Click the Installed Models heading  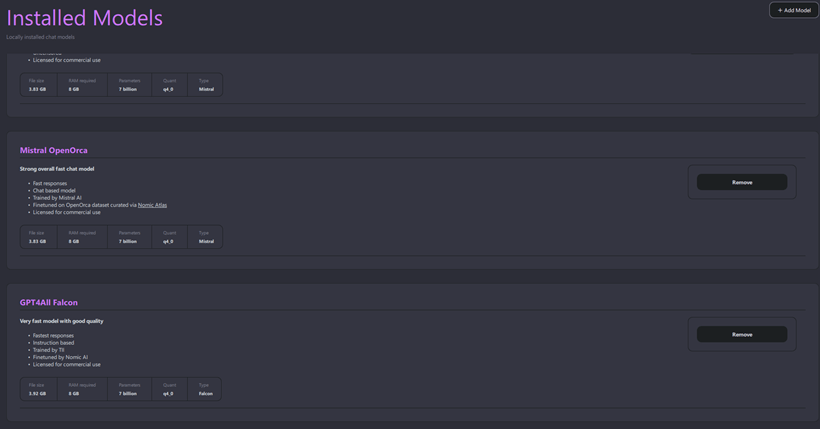(x=85, y=18)
